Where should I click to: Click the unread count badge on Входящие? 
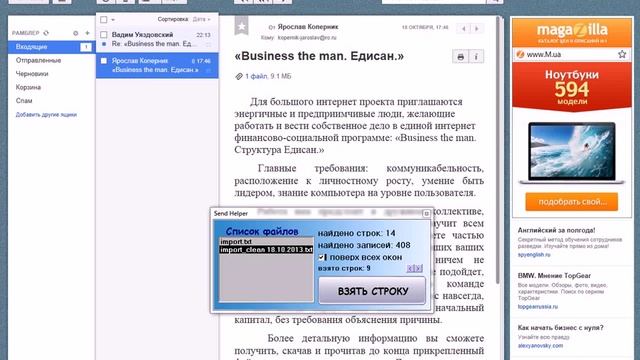(86, 47)
